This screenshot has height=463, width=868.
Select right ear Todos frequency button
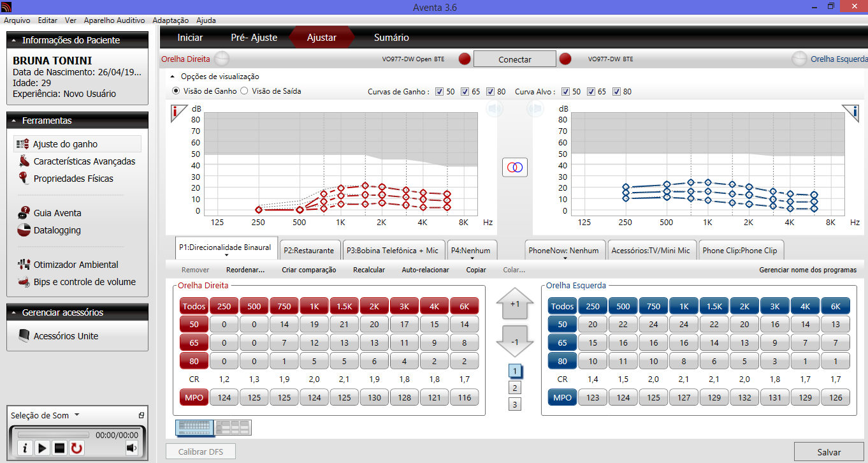tap(194, 306)
